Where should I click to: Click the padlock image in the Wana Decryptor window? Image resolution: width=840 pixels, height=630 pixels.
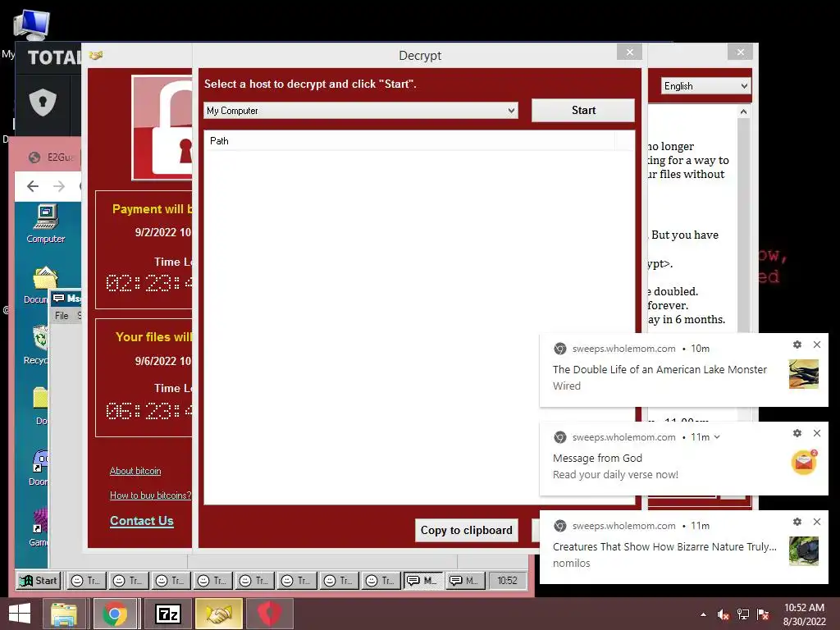163,127
